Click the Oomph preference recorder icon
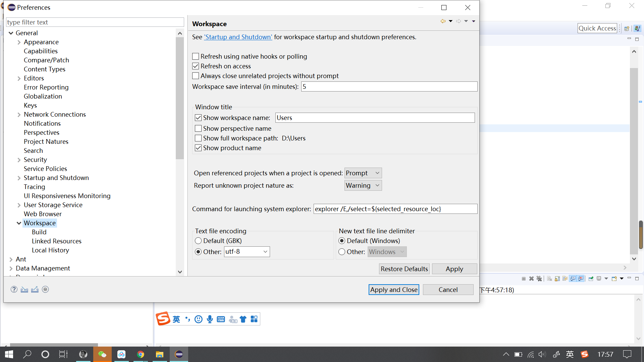Screen dimensions: 644x362 coord(45,289)
